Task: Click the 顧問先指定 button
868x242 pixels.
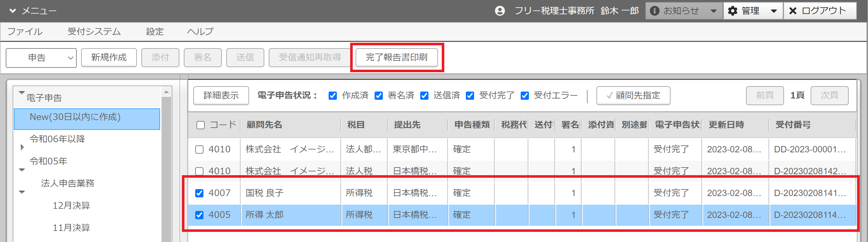Action: coord(633,96)
